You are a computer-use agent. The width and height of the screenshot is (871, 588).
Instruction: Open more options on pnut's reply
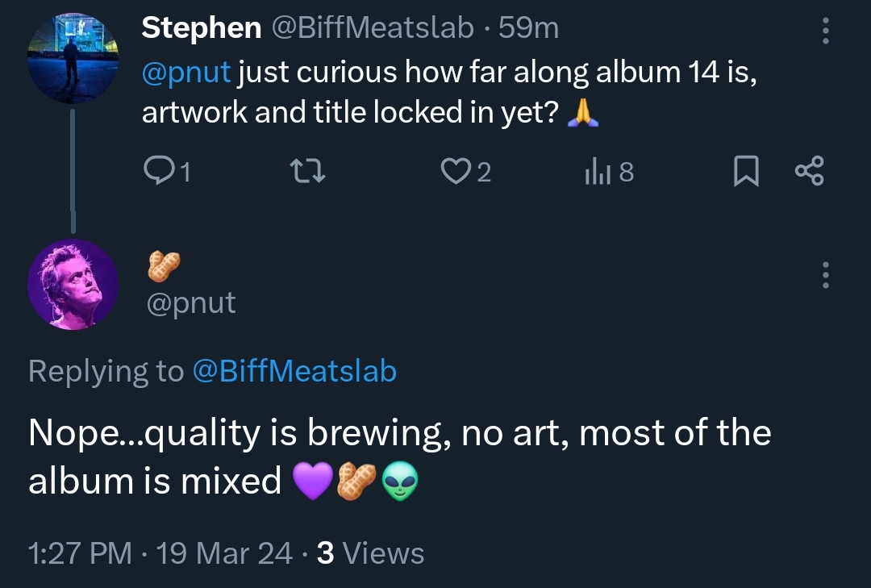824,276
